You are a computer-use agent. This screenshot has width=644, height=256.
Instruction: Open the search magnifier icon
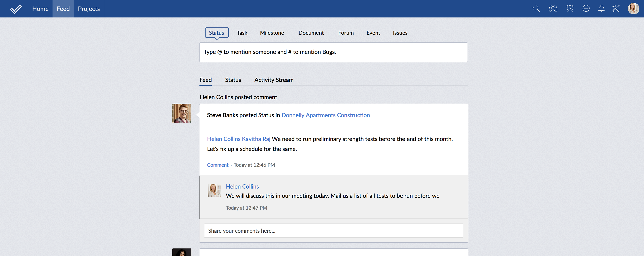(536, 9)
